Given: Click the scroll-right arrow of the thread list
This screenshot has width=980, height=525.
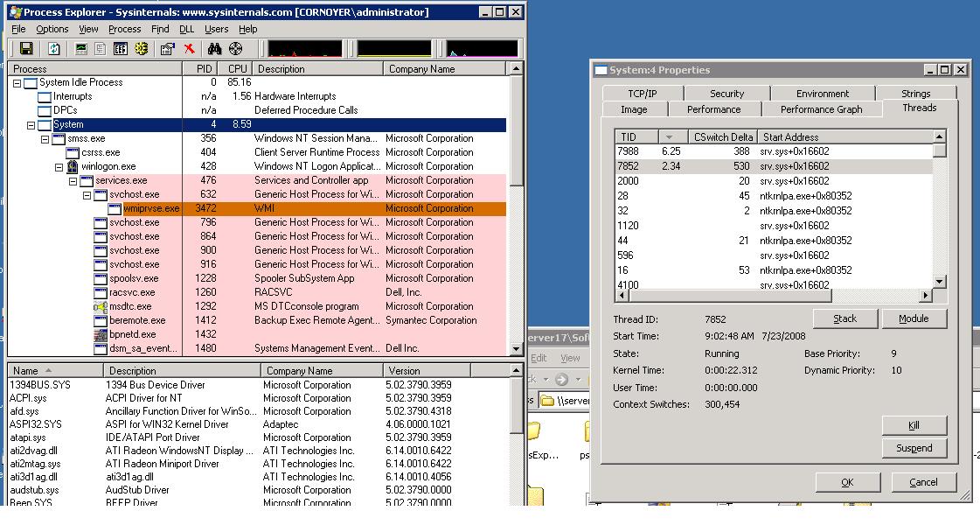Looking at the screenshot, I should (926, 295).
